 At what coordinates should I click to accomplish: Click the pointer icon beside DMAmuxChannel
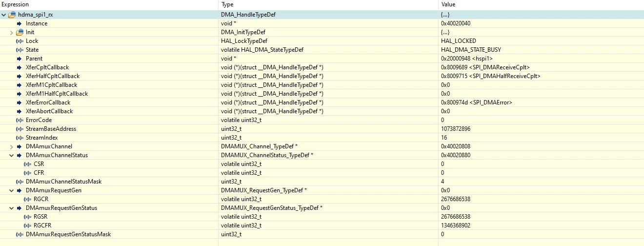click(20, 146)
